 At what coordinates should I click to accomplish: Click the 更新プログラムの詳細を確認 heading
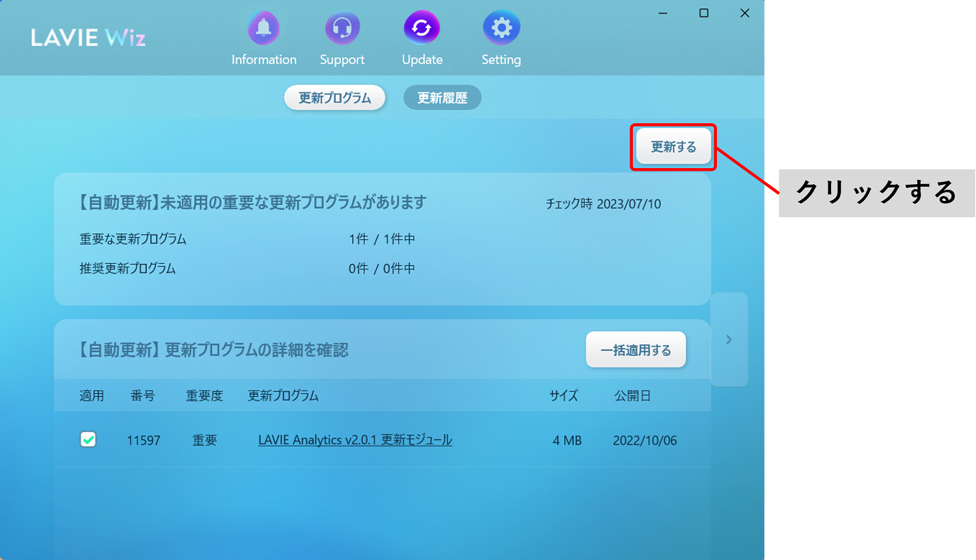tap(256, 350)
